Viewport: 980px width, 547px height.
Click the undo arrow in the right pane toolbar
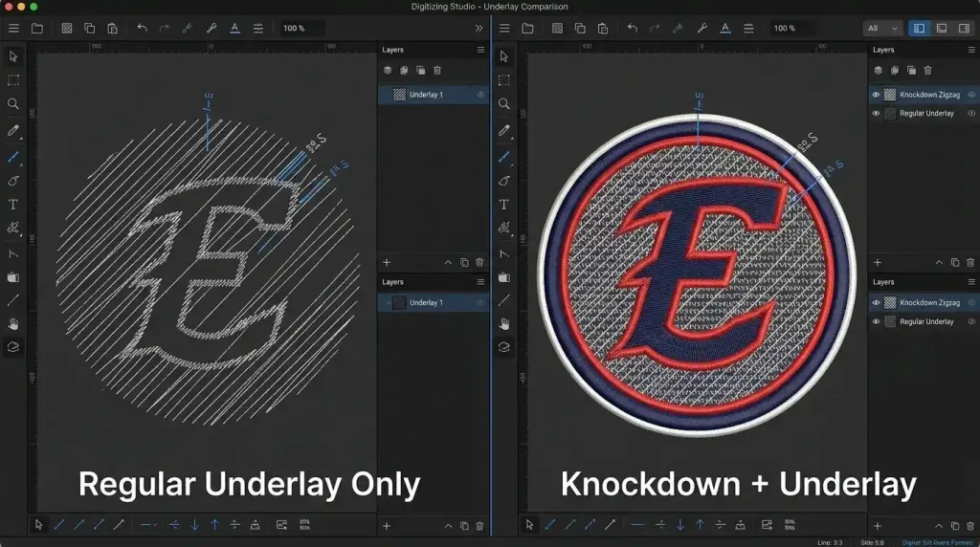click(633, 28)
